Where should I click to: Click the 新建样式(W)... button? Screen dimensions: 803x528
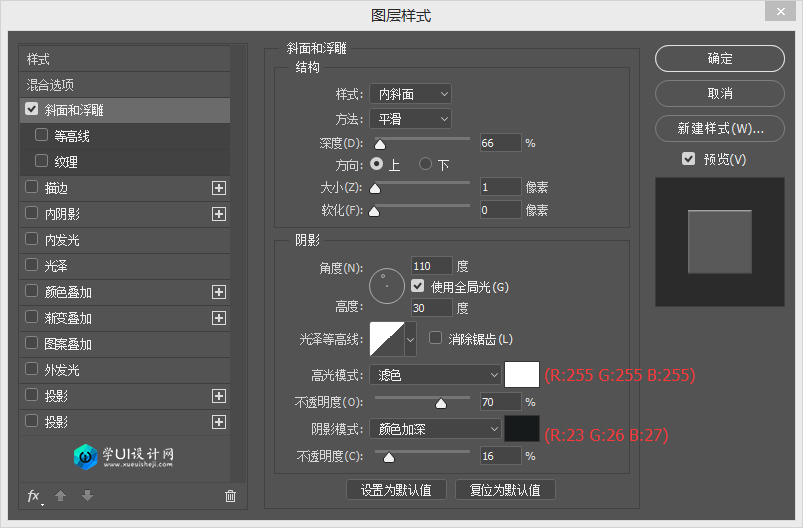click(720, 129)
